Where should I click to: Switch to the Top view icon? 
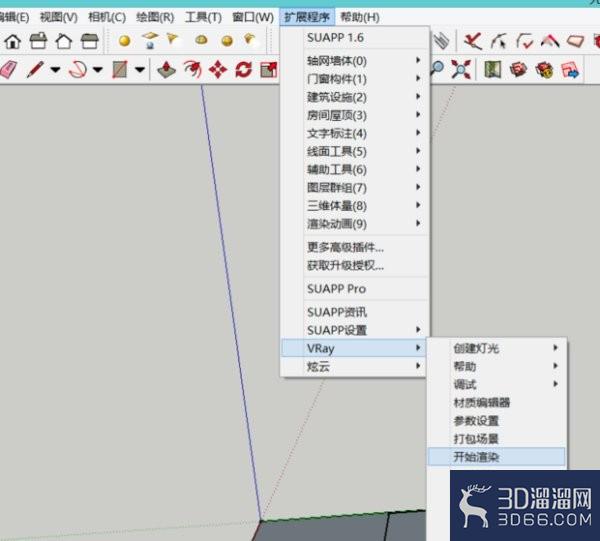coord(38,41)
